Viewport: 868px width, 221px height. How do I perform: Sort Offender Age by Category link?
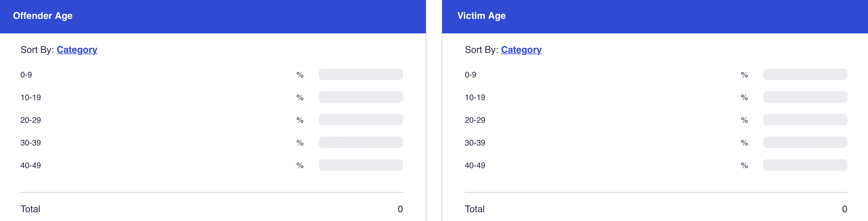point(77,50)
